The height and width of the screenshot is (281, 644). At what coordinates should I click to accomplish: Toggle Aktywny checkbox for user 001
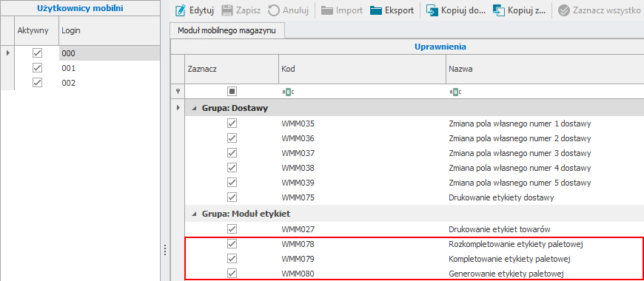(x=37, y=68)
